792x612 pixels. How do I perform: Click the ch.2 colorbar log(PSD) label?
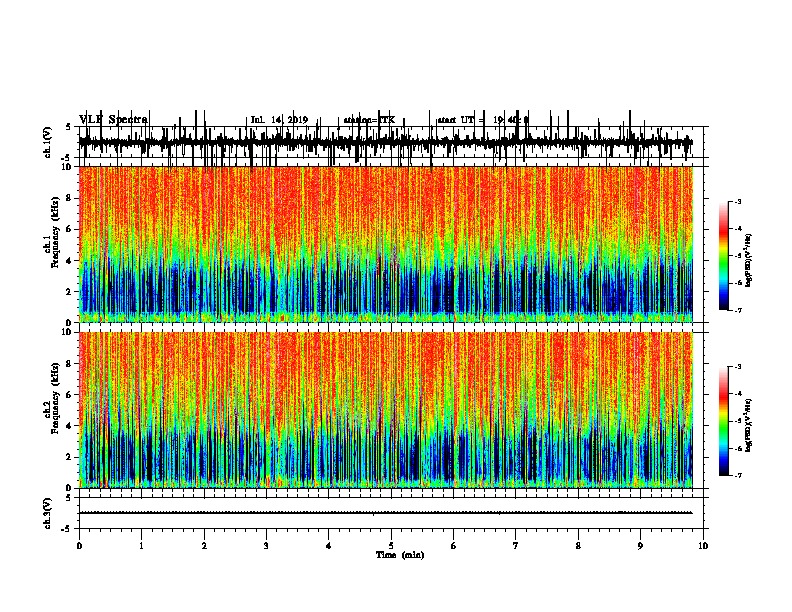tap(748, 426)
